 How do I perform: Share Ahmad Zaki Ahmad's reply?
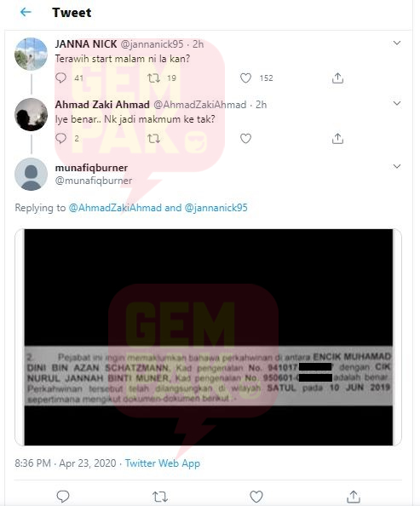[x=337, y=139]
